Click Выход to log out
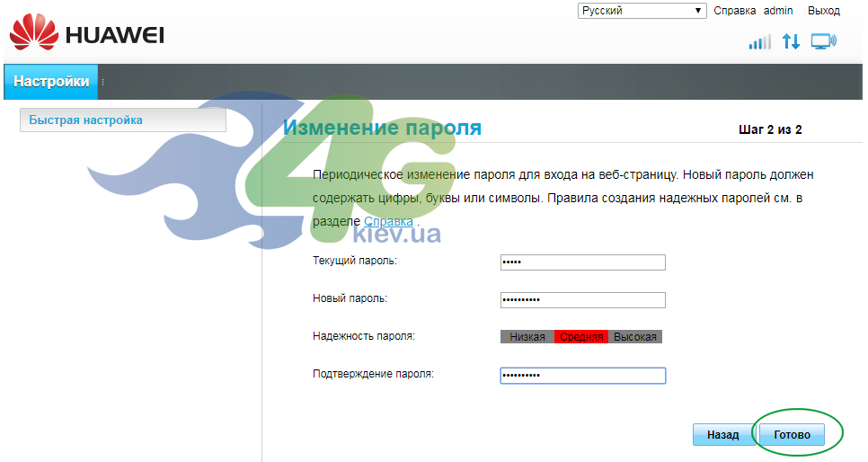This screenshot has width=868, height=462. point(824,11)
